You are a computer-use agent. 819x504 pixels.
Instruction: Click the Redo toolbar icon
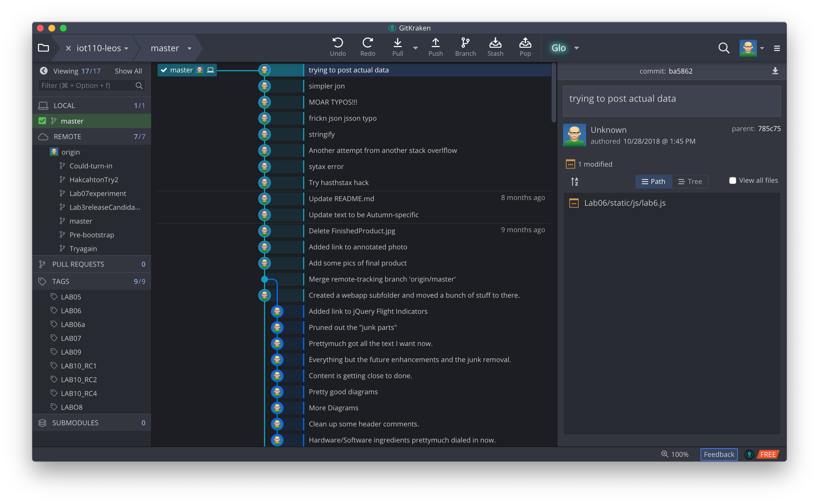click(x=367, y=43)
